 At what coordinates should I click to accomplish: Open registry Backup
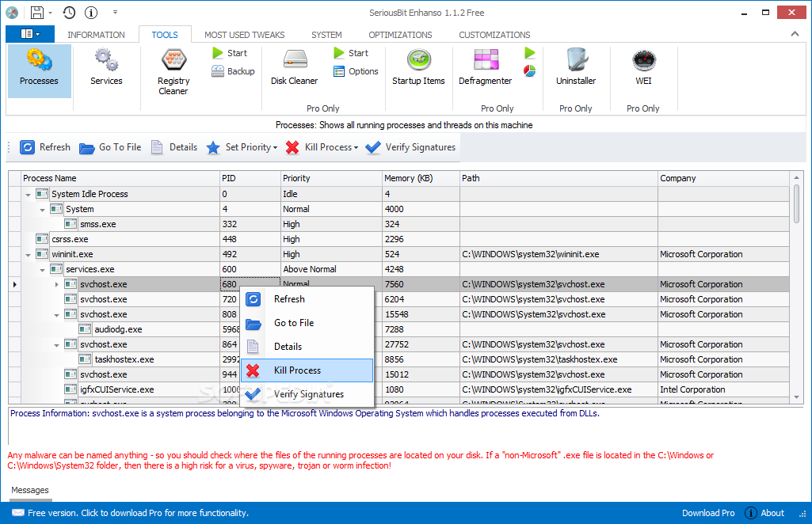233,71
